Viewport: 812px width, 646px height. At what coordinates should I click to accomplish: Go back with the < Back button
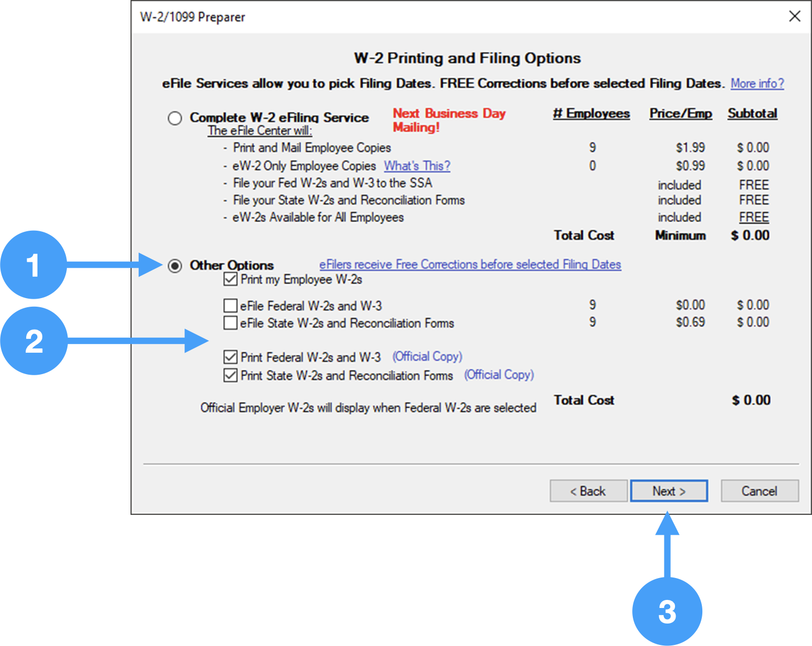click(x=588, y=491)
